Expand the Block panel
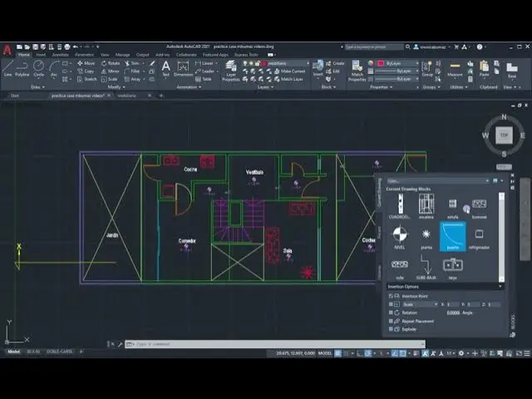The height and width of the screenshot is (399, 532). (328, 87)
